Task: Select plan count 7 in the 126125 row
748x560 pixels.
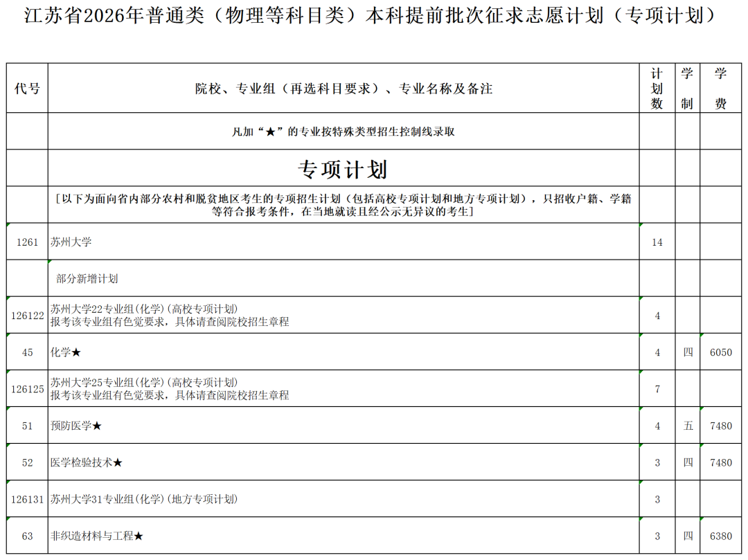Action: coord(657,388)
